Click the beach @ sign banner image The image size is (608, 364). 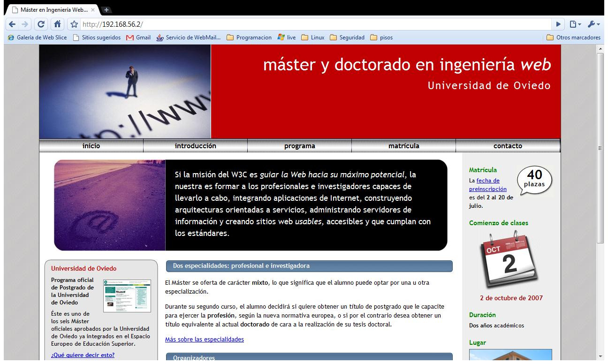tap(110, 205)
